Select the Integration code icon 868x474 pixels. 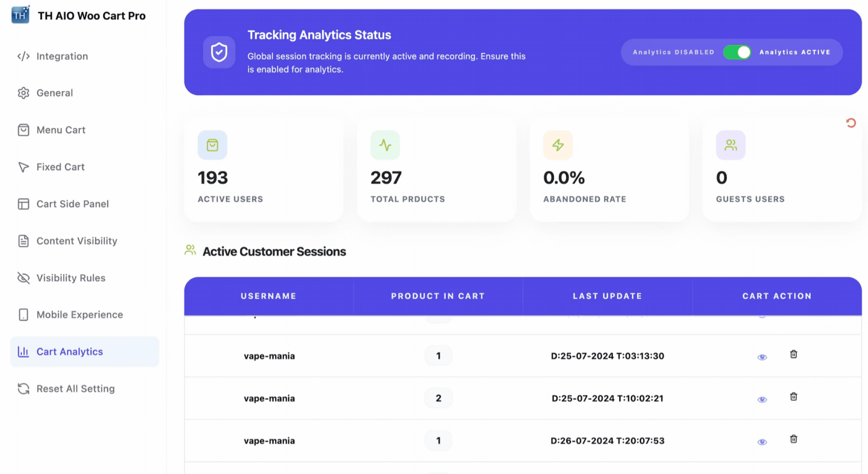click(23, 56)
